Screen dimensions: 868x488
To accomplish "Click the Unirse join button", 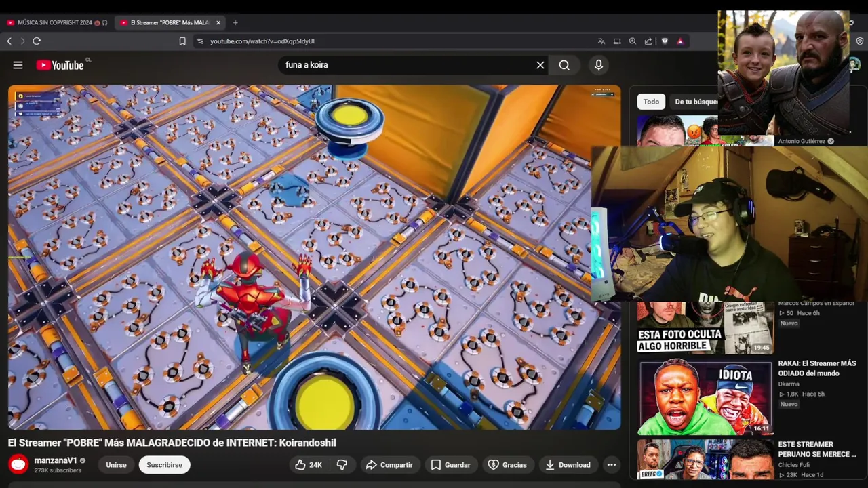I will [116, 465].
